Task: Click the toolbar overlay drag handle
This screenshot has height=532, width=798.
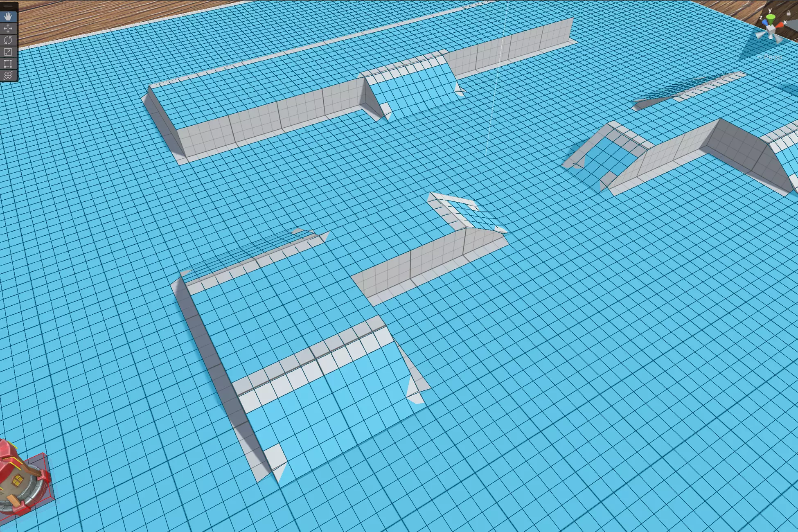Action: (8, 6)
